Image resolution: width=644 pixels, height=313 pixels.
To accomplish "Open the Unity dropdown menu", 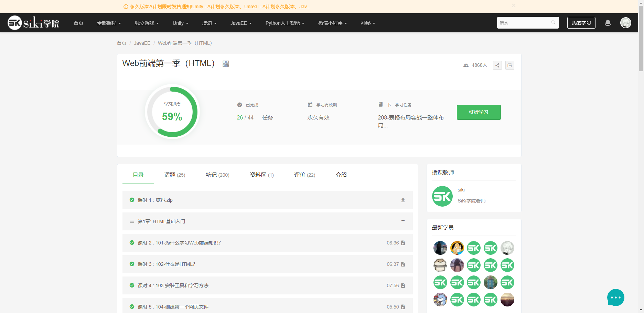I will tap(180, 23).
